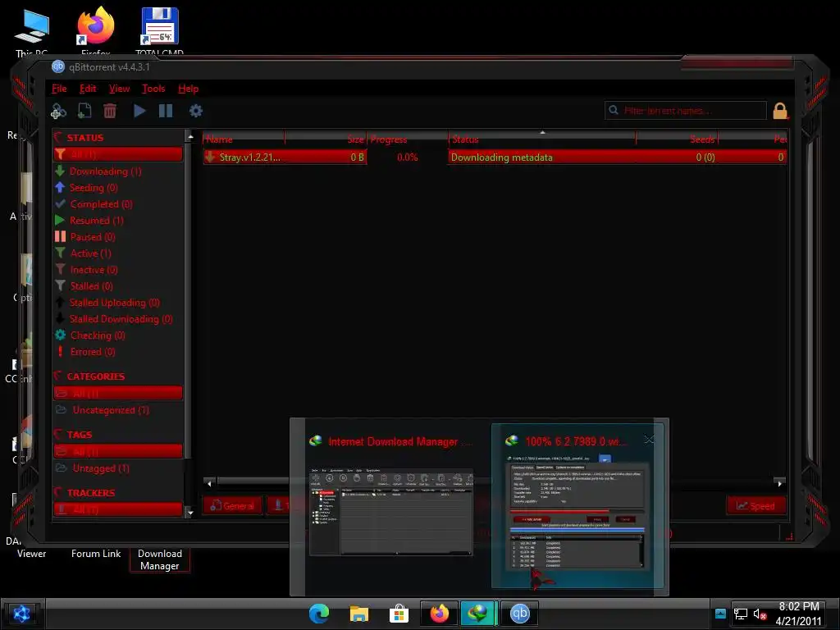Click the lock icon beside the filter box
The height and width of the screenshot is (630, 840).
point(780,111)
